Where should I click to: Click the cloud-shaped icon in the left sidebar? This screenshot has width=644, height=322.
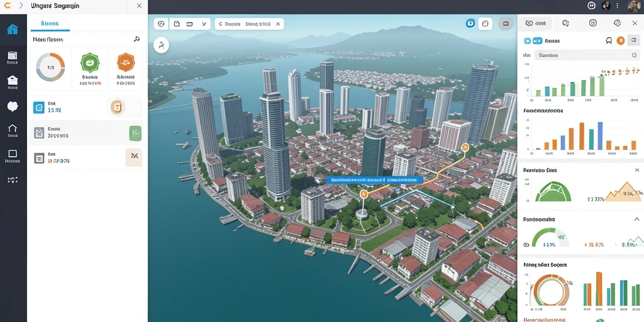pyautogui.click(x=13, y=106)
